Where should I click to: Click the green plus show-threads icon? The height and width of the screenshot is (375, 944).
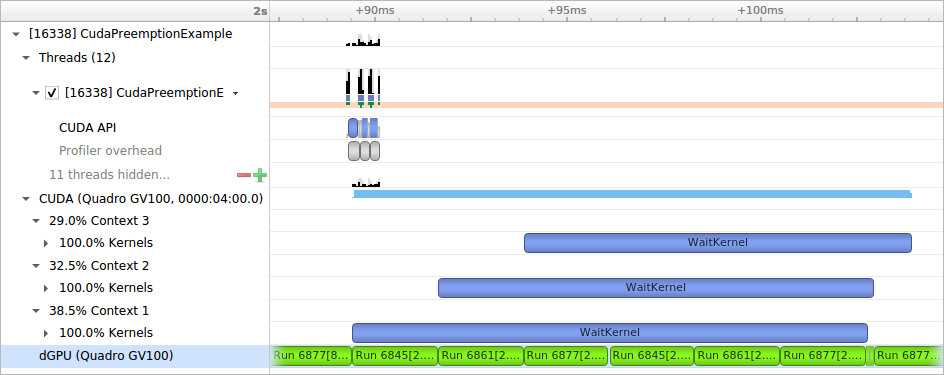click(259, 175)
